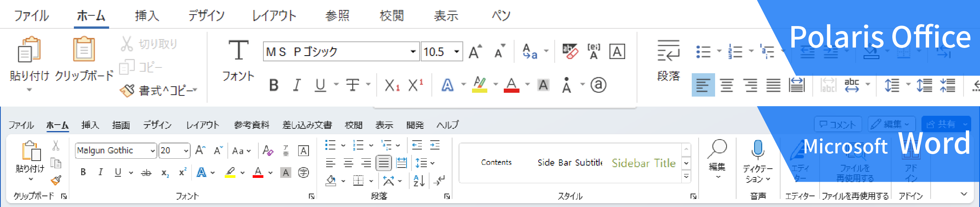The image size is (980, 207).
Task: Click Word increase indent icon
Action: tap(435, 145)
